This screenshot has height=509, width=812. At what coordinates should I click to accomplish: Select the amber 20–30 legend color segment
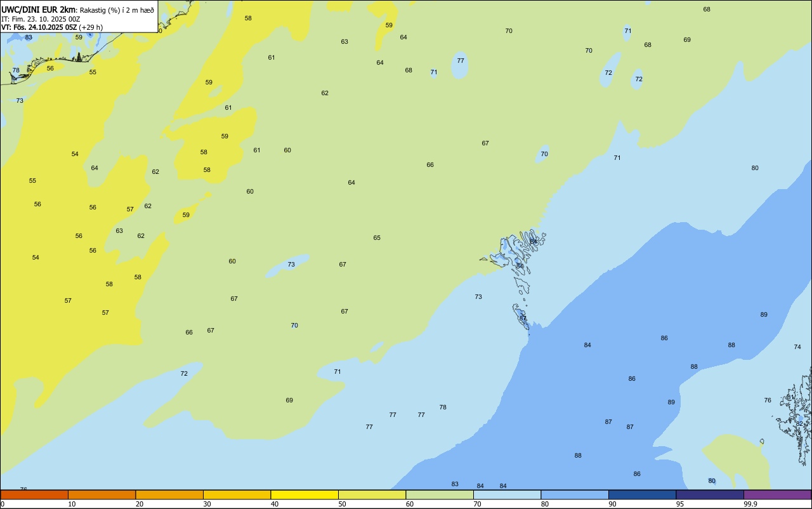coord(169,494)
